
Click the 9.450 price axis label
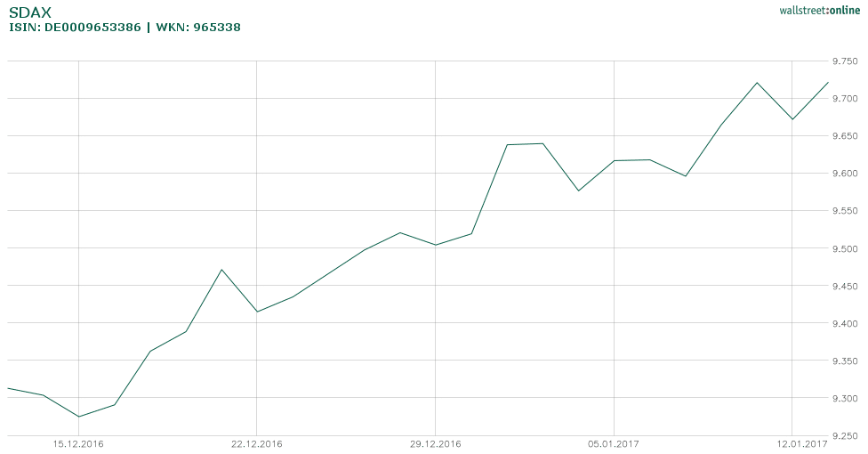pos(844,286)
